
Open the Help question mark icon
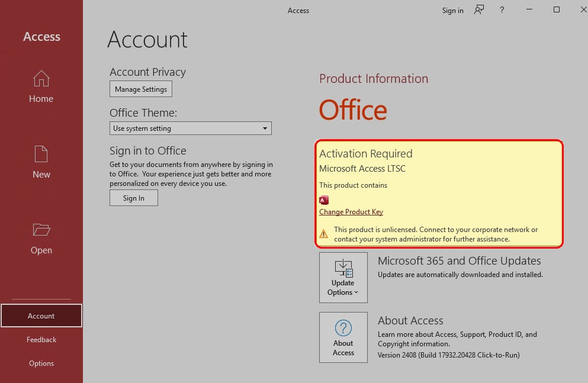[502, 10]
